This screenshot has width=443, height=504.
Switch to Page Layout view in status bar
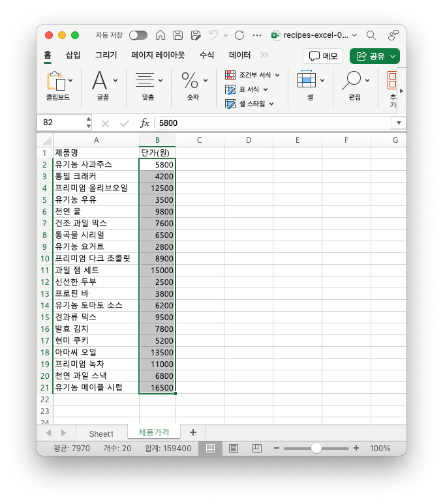coord(234,449)
